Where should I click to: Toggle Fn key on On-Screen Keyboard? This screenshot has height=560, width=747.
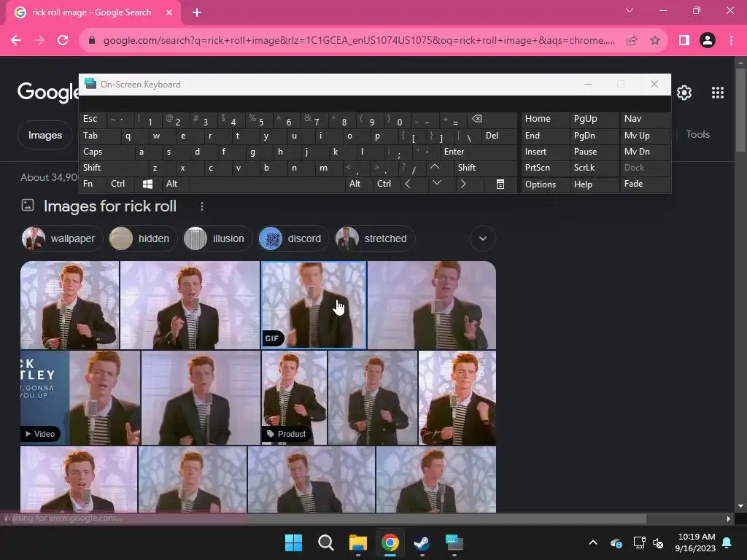coord(93,184)
